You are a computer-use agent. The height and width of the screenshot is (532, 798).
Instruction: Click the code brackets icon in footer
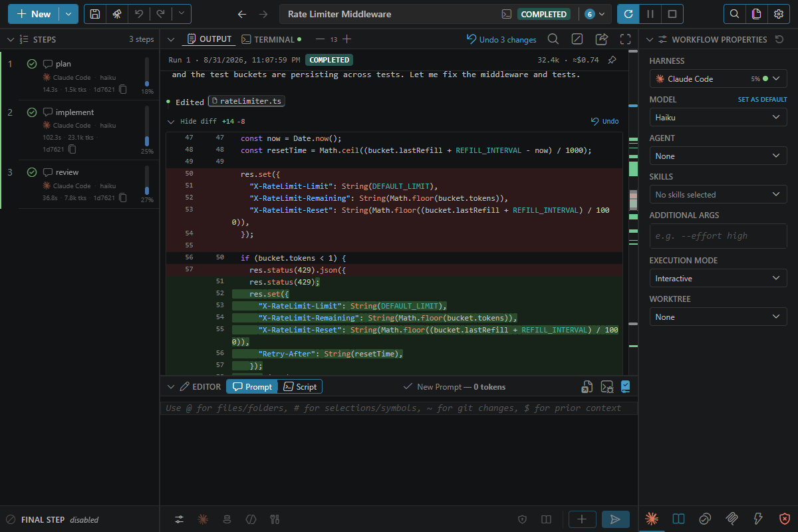click(251, 519)
